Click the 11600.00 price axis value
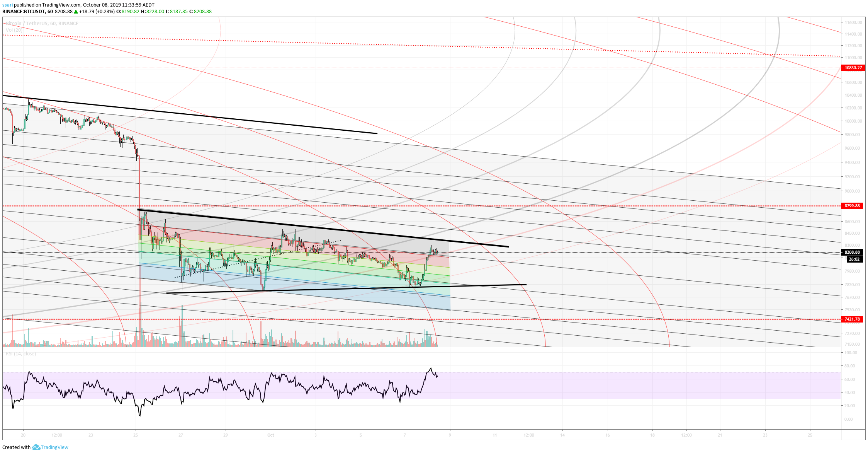The image size is (868, 454). click(853, 22)
